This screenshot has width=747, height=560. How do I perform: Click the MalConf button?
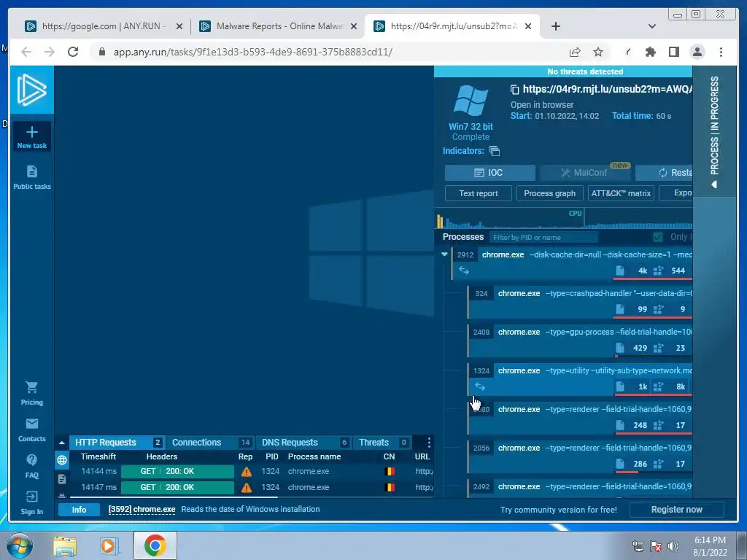coord(585,173)
